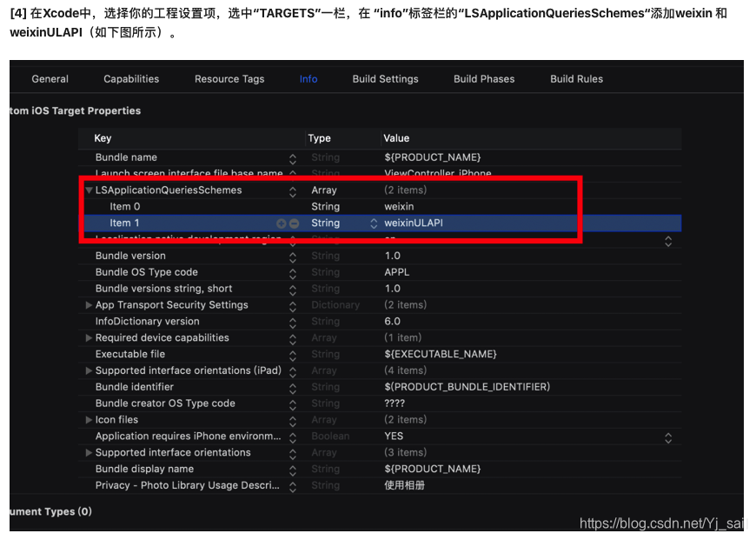This screenshot has width=756, height=540.
Task: Open key stepper for Bundle versions string, short
Action: (293, 290)
